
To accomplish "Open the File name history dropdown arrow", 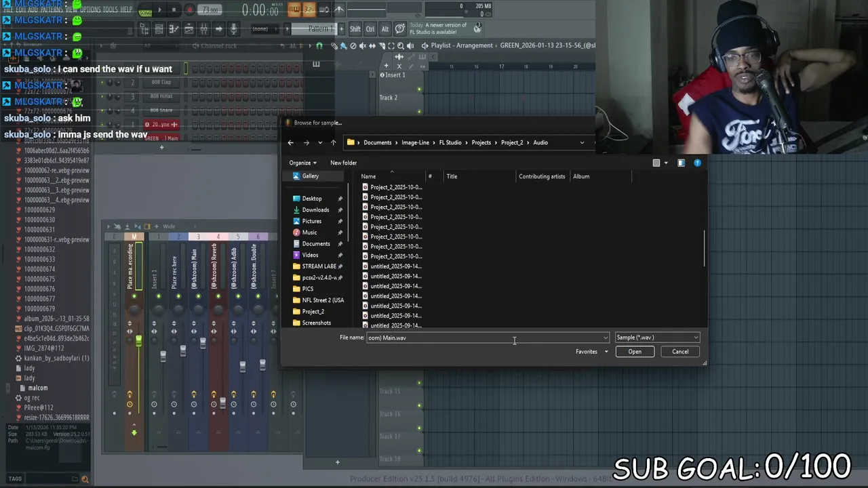I will 606,338.
